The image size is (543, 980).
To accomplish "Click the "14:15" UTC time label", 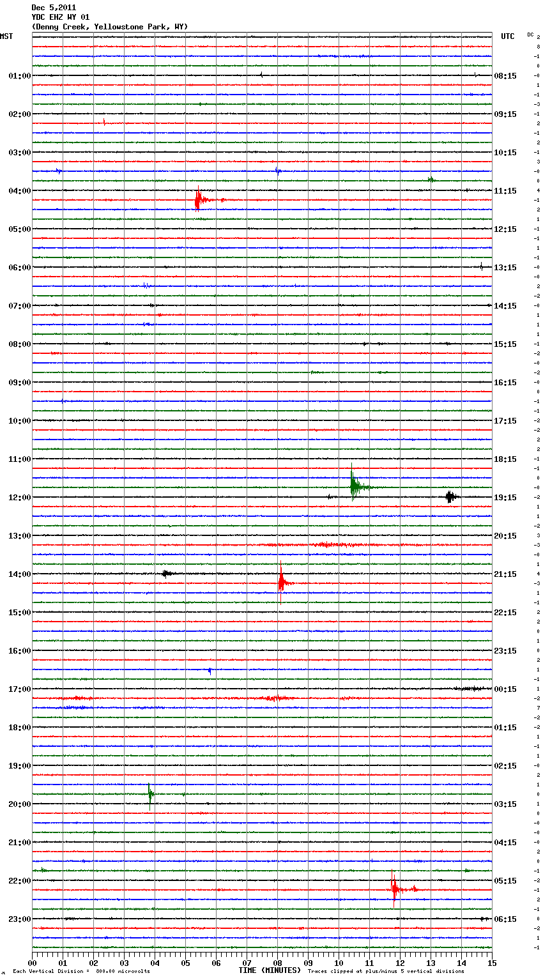I will click(505, 306).
